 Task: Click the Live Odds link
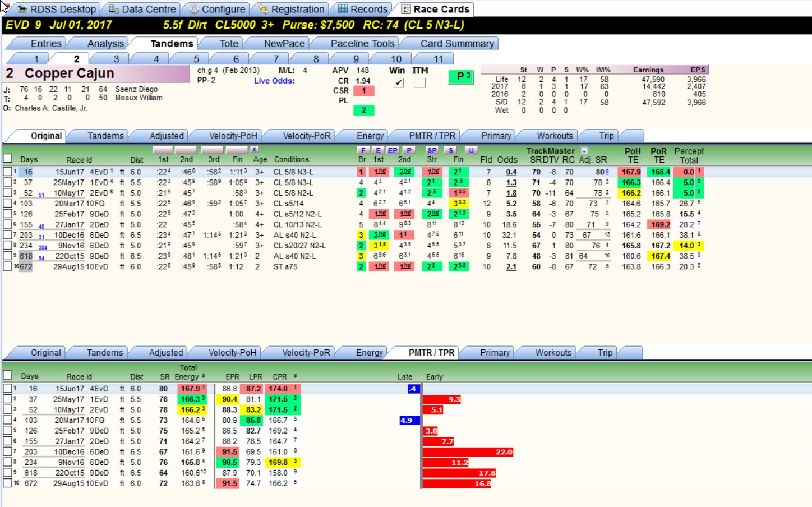pos(274,81)
